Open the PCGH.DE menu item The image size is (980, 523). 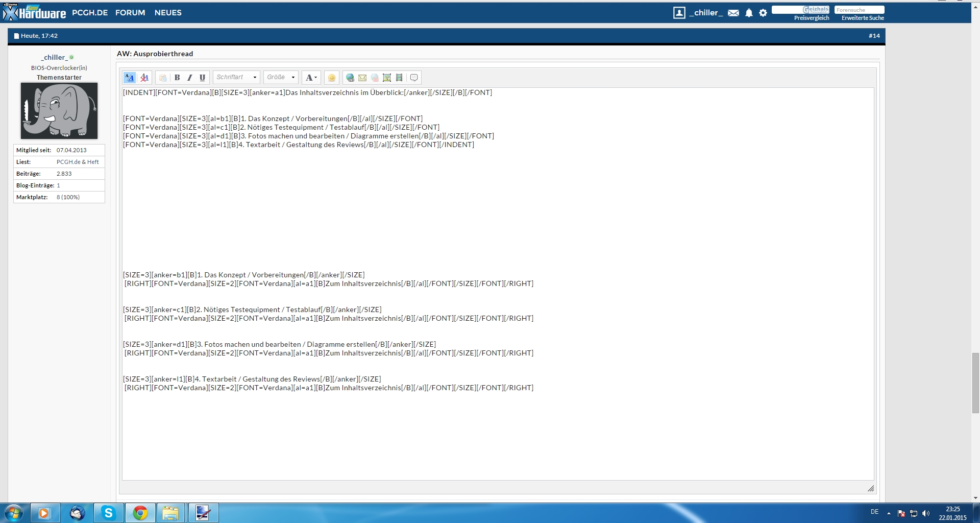(x=90, y=13)
